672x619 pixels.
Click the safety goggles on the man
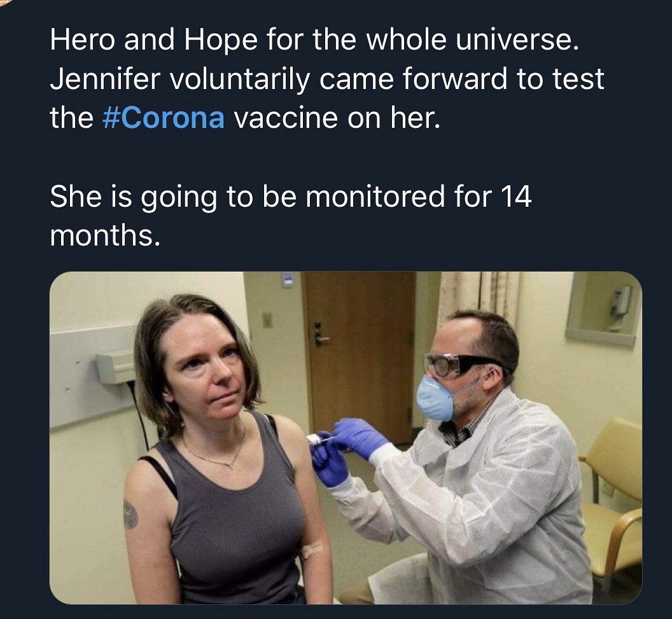452,365
